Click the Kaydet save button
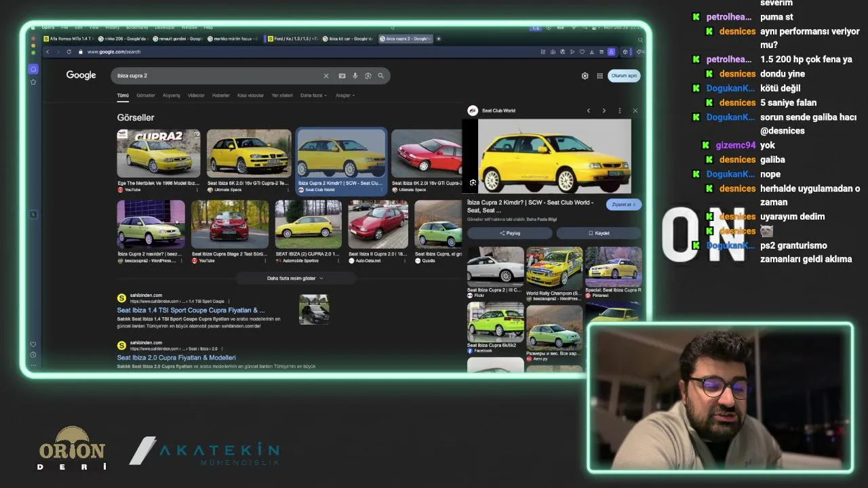 [x=599, y=233]
